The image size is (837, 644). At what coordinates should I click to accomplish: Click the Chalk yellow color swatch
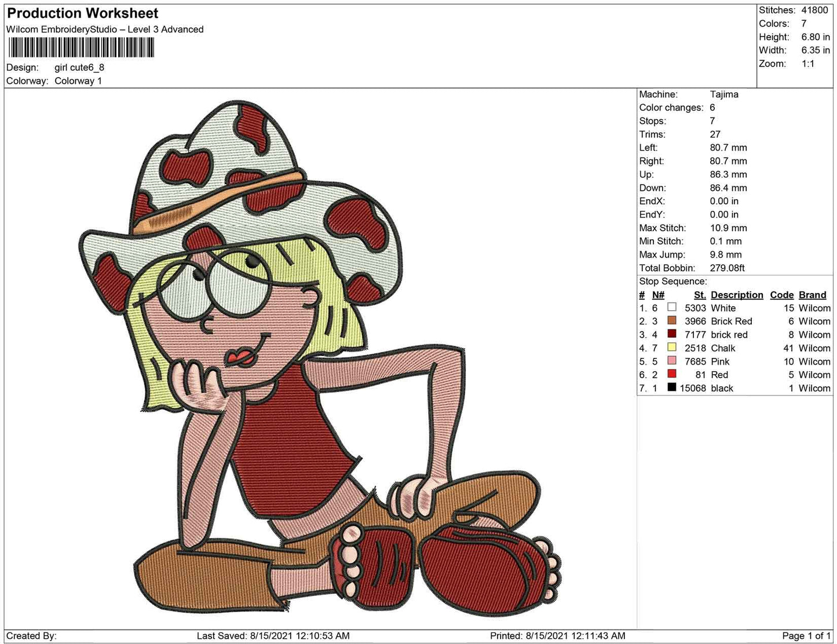[x=672, y=347]
